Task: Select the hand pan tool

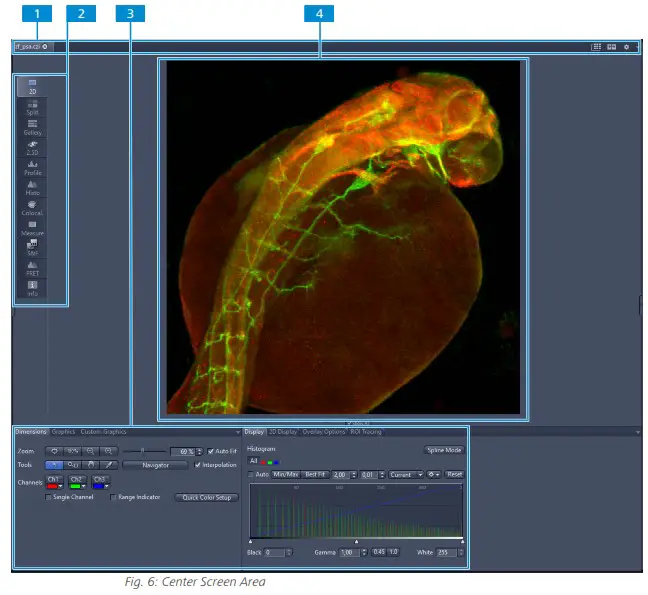Action: 91,465
